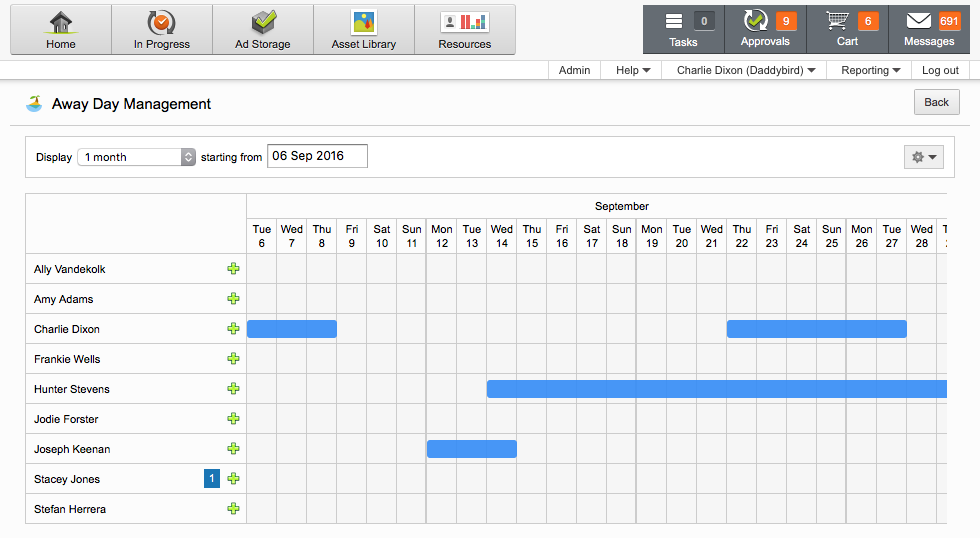This screenshot has height=538, width=980.
Task: Open Approvals with 9 pending
Action: 766,29
